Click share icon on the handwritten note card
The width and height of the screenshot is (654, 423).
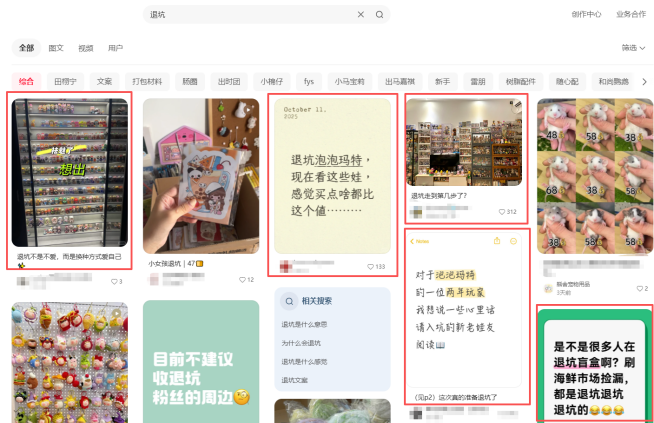point(497,241)
